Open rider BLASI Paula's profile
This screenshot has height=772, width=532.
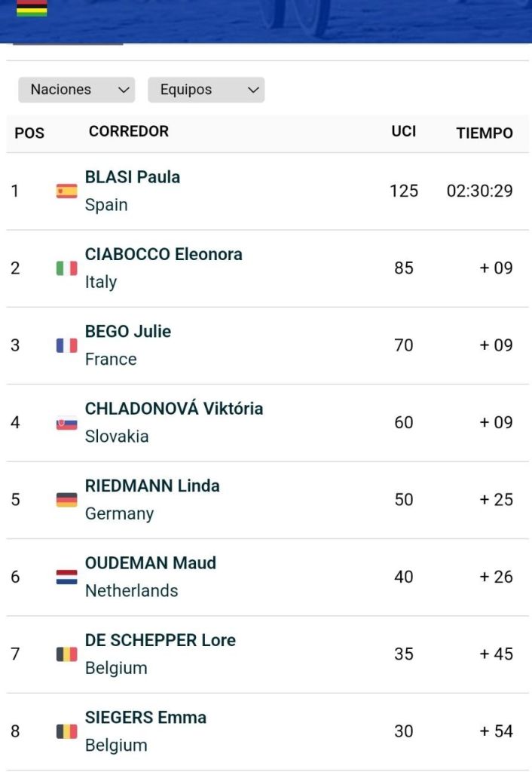click(x=133, y=177)
